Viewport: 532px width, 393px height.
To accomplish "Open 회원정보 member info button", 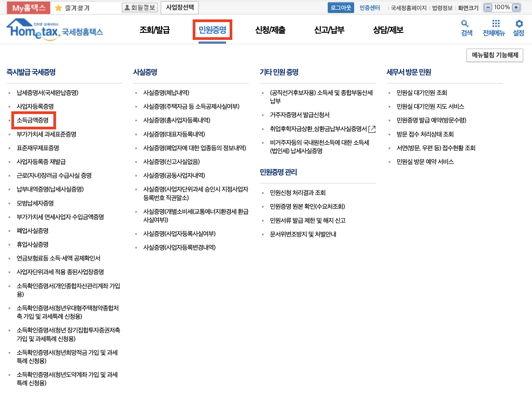I will point(140,8).
